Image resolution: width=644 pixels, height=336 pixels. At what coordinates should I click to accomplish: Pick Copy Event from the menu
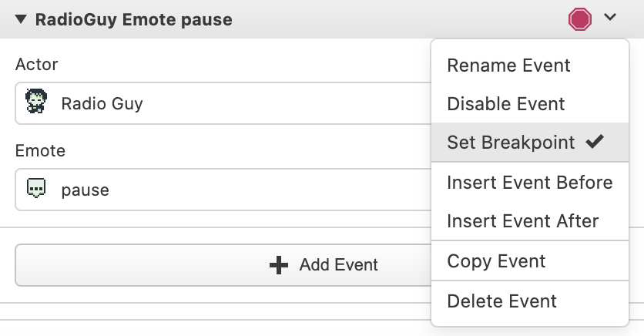pos(496,260)
